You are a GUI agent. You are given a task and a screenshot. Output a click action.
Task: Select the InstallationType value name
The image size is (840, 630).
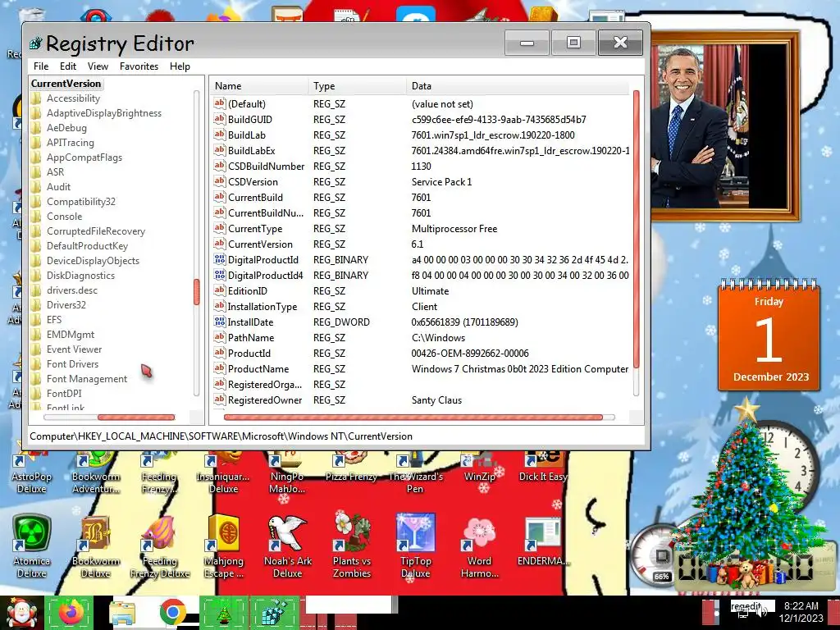(x=262, y=307)
